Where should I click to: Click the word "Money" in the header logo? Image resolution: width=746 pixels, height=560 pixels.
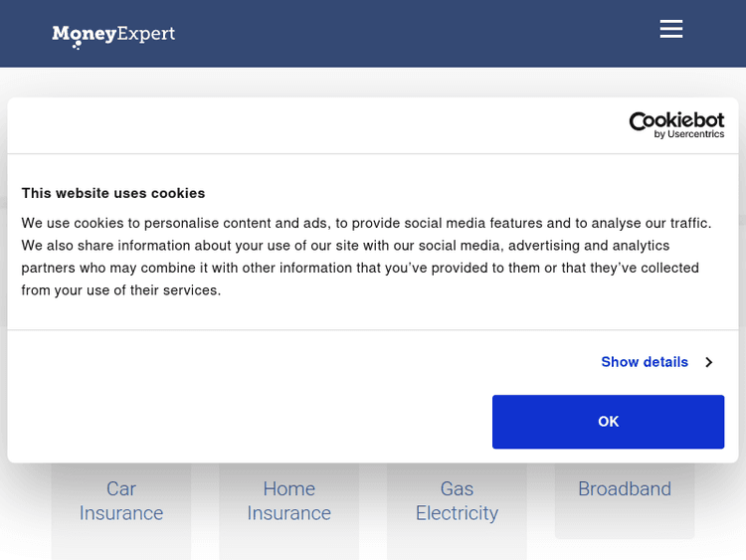pos(84,34)
